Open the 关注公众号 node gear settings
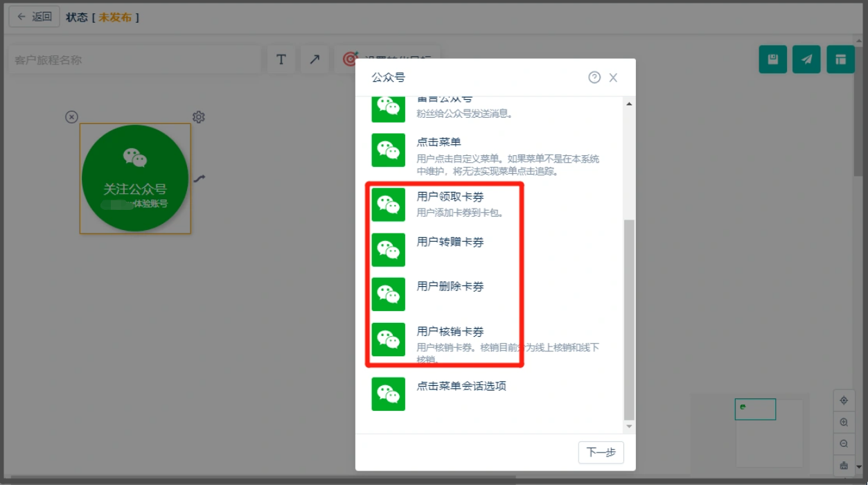The width and height of the screenshot is (868, 485). 199,117
